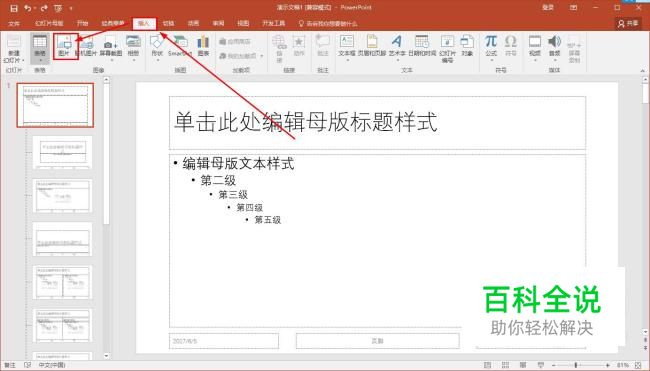Insert Date and Time (日期和时间)
Viewport: 650px width, 371px height.
pyautogui.click(x=422, y=46)
